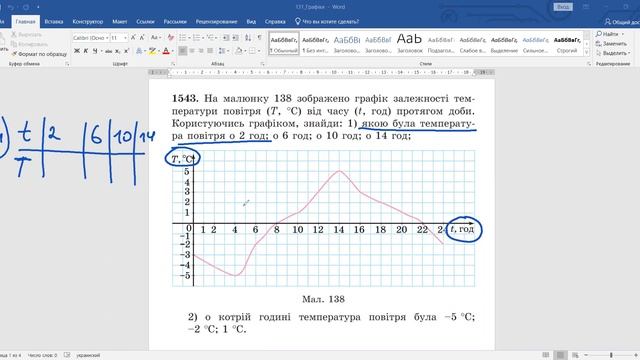This screenshot has height=360, width=640.
Task: Apply the large Заголовок title style
Action: pos(409,44)
